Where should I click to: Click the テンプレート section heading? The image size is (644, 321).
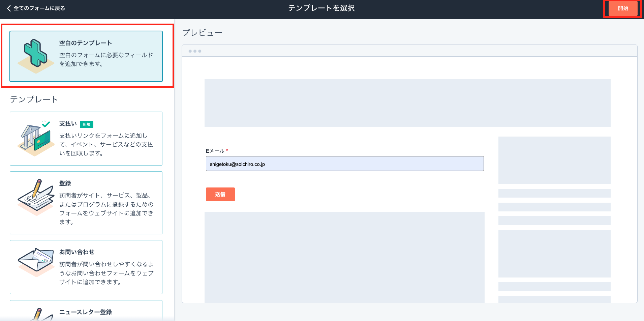pyautogui.click(x=34, y=99)
